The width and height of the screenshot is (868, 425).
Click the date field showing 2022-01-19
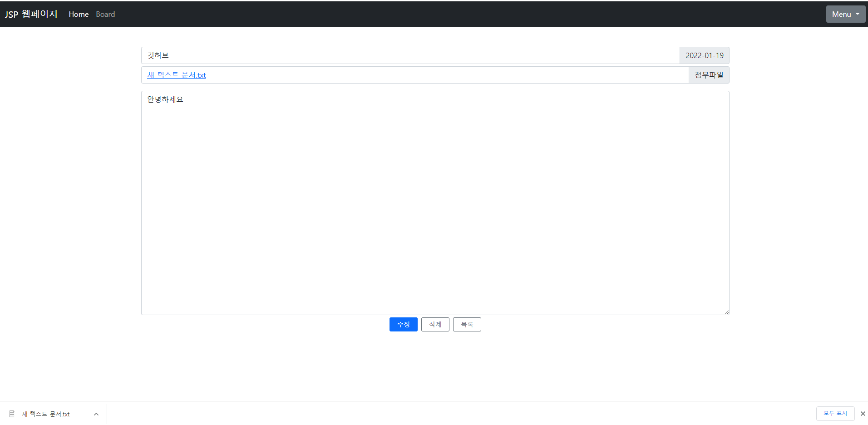[704, 55]
